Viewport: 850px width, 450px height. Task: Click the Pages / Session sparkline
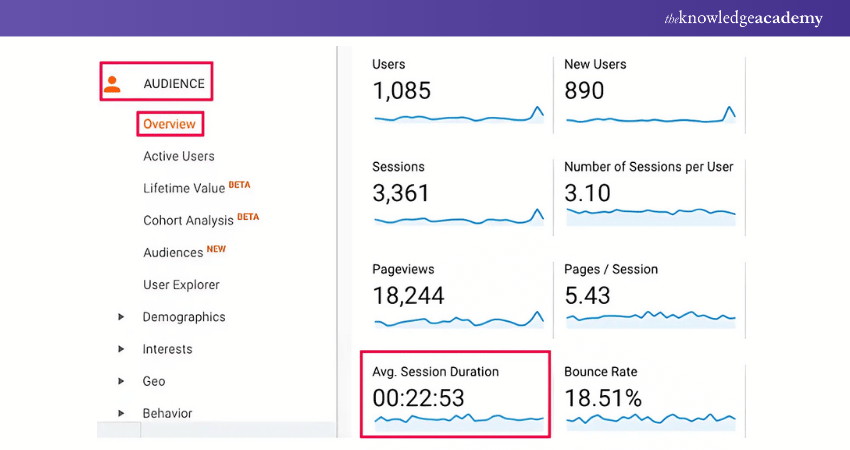(x=650, y=318)
